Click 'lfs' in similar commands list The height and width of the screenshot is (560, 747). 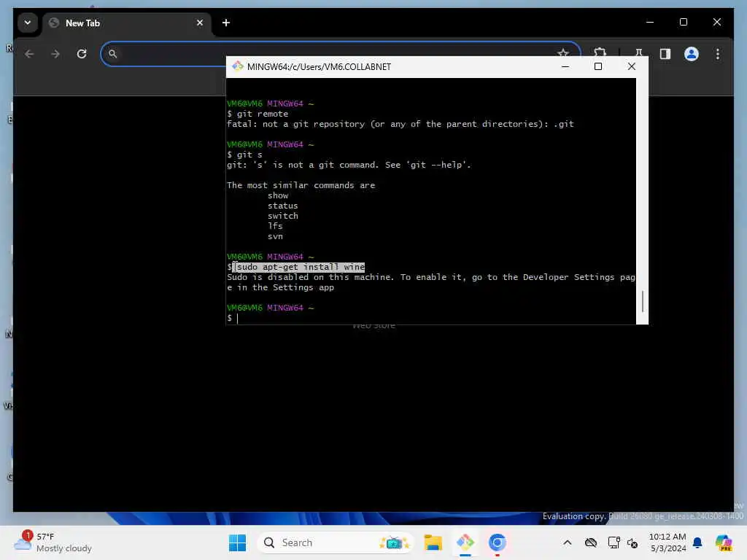pyautogui.click(x=275, y=226)
